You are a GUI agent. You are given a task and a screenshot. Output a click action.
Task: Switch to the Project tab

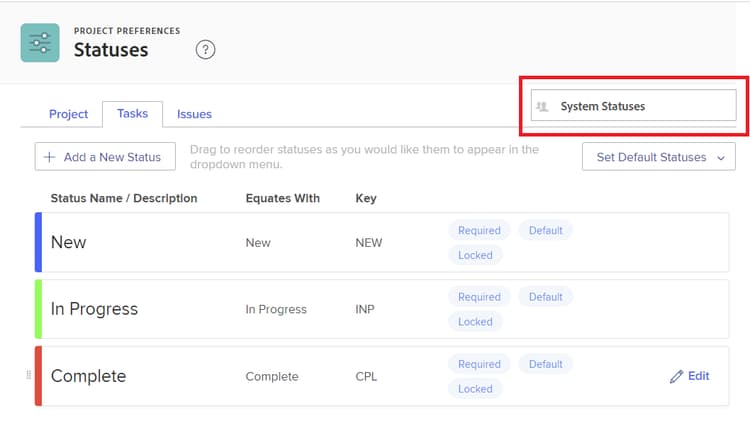69,114
